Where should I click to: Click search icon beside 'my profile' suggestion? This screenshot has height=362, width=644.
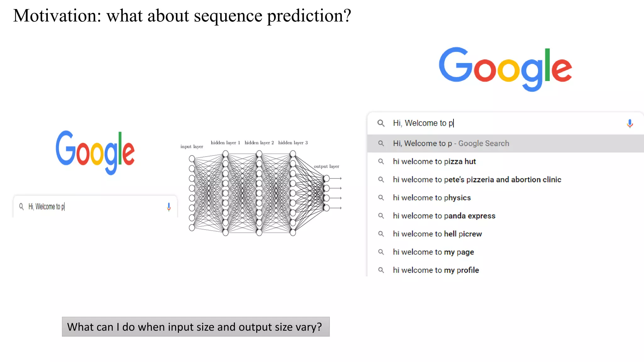pos(381,270)
